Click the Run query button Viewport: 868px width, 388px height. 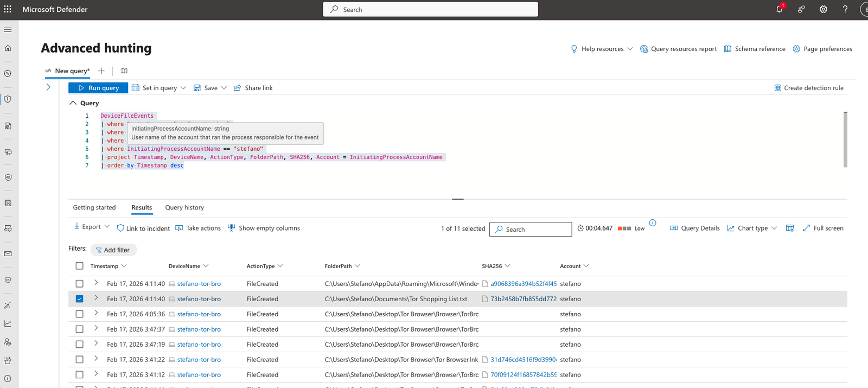[x=98, y=88]
